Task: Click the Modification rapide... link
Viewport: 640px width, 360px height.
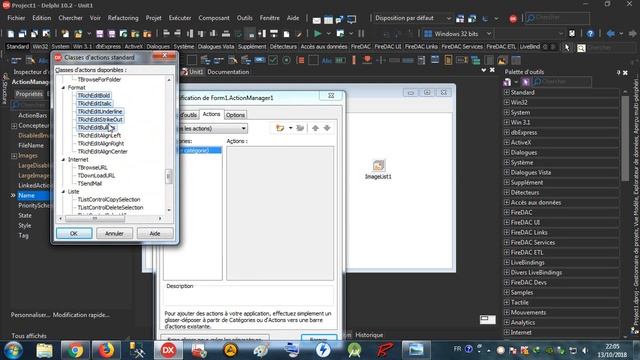Action: coord(81,315)
